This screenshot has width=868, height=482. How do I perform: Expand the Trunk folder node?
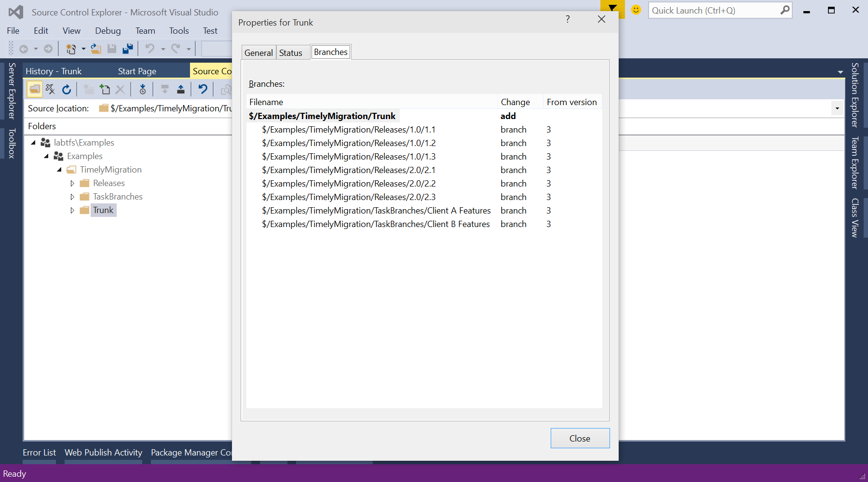click(x=72, y=210)
